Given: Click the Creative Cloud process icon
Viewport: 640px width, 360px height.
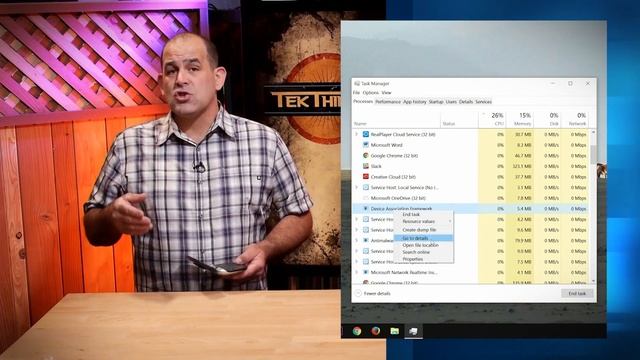Looking at the screenshot, I should coord(366,177).
